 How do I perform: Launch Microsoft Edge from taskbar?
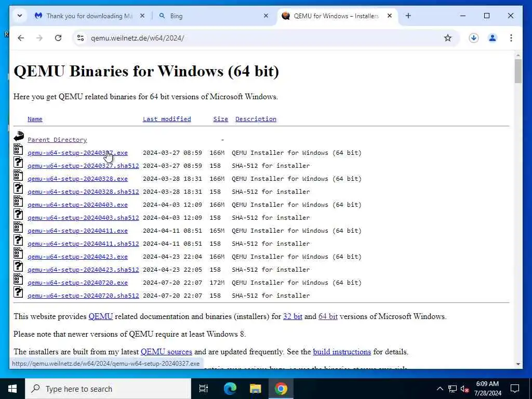230,389
